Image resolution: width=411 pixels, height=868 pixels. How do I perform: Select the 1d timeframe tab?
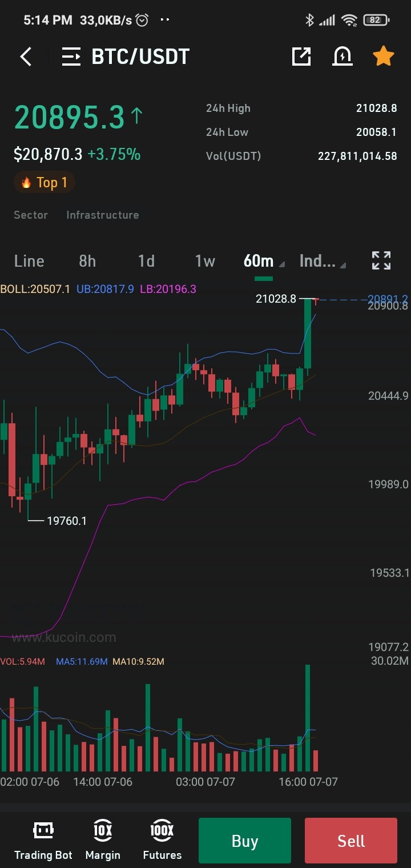146,261
